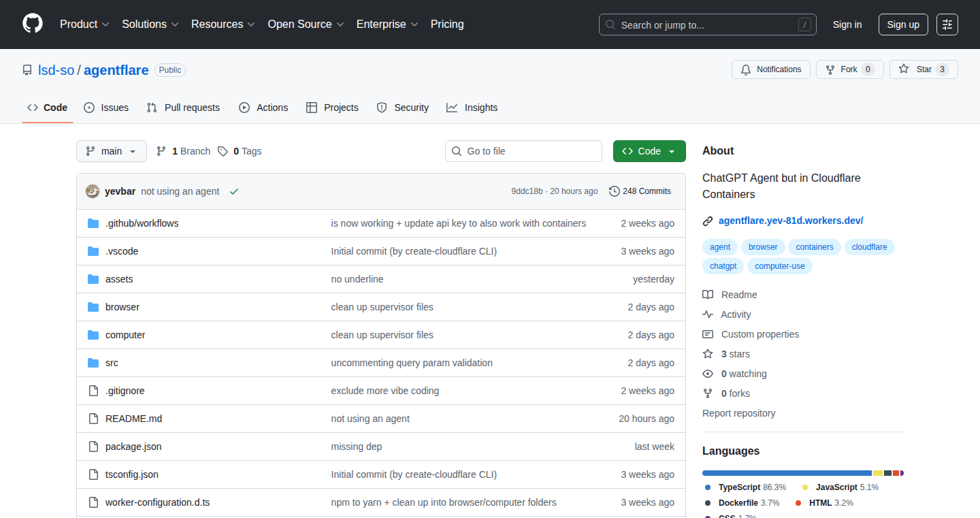This screenshot has height=518, width=980.
Task: Select the cloudflare topic tag
Action: 869,247
